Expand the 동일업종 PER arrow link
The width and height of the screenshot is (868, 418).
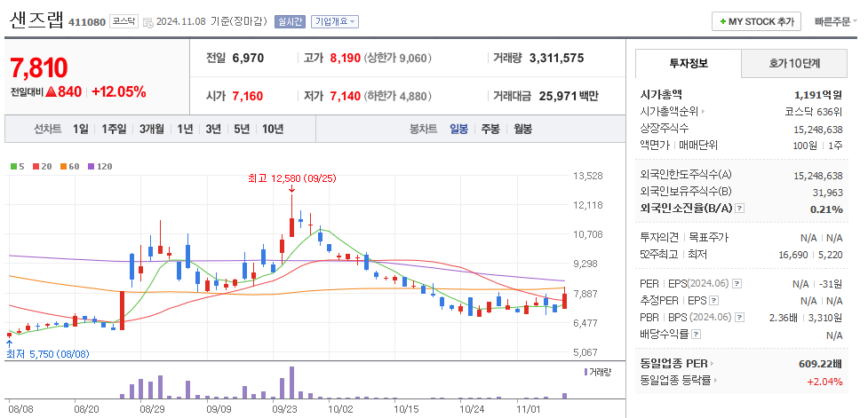tap(712, 364)
